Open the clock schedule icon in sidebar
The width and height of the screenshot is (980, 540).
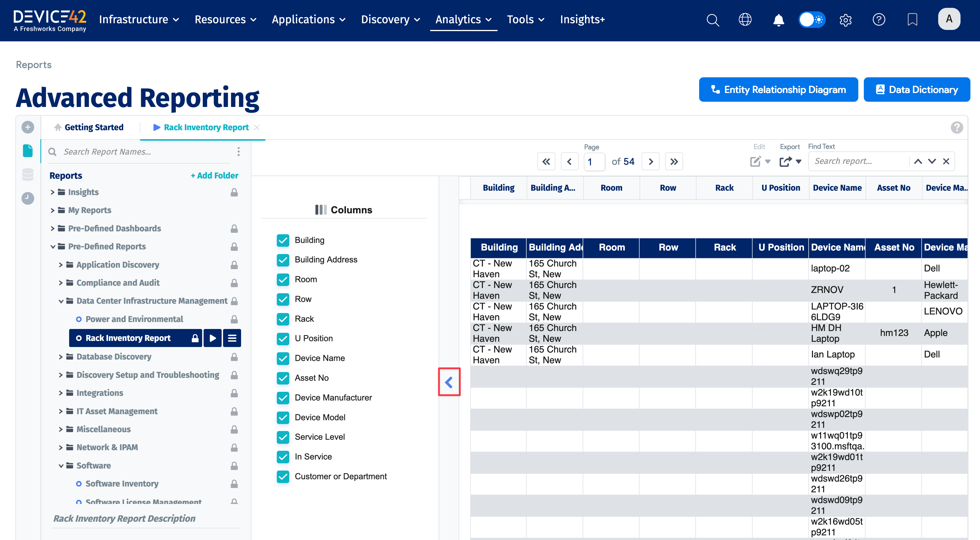point(28,198)
